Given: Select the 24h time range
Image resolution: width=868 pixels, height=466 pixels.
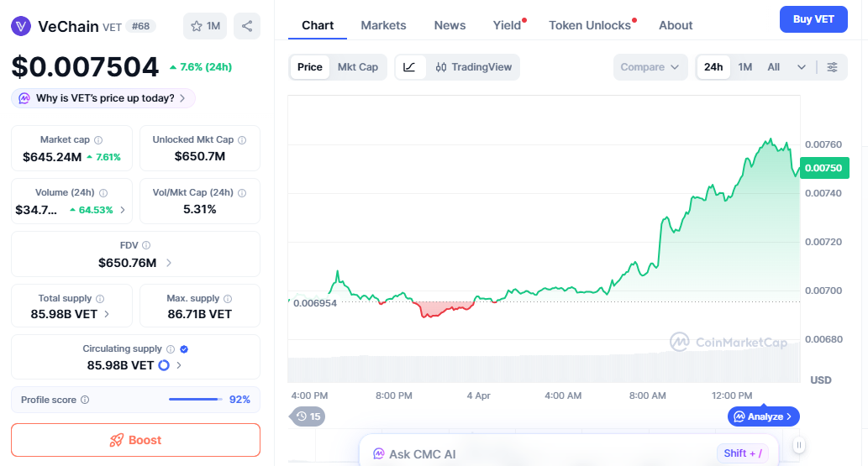Looking at the screenshot, I should [713, 67].
